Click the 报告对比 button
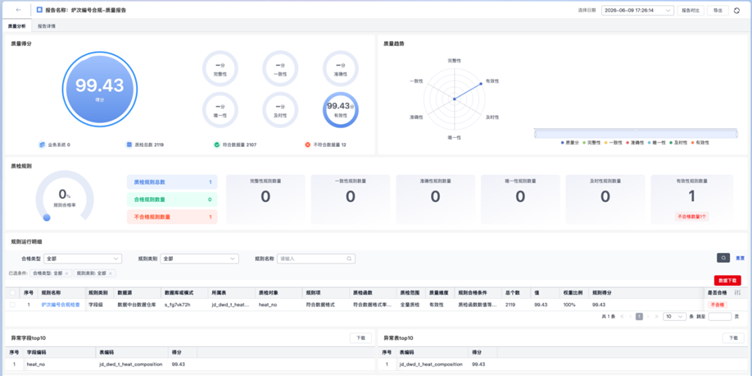This screenshot has height=376, width=752. click(691, 10)
